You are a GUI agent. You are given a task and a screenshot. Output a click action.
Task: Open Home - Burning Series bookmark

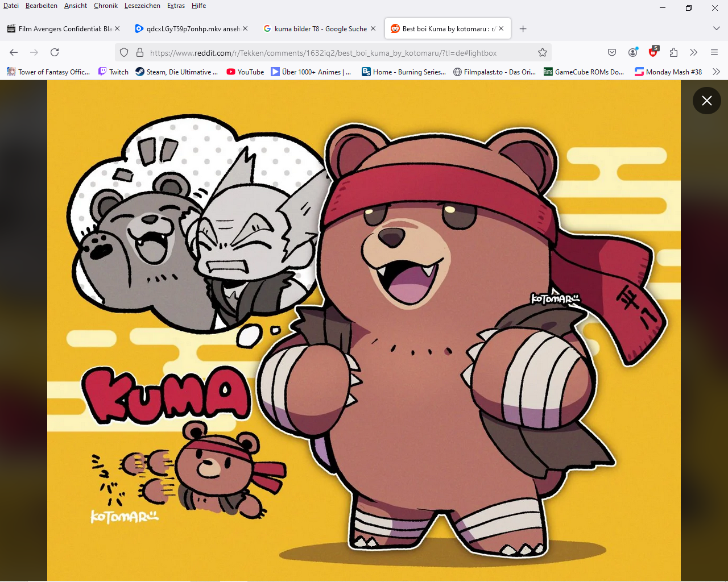coord(404,72)
